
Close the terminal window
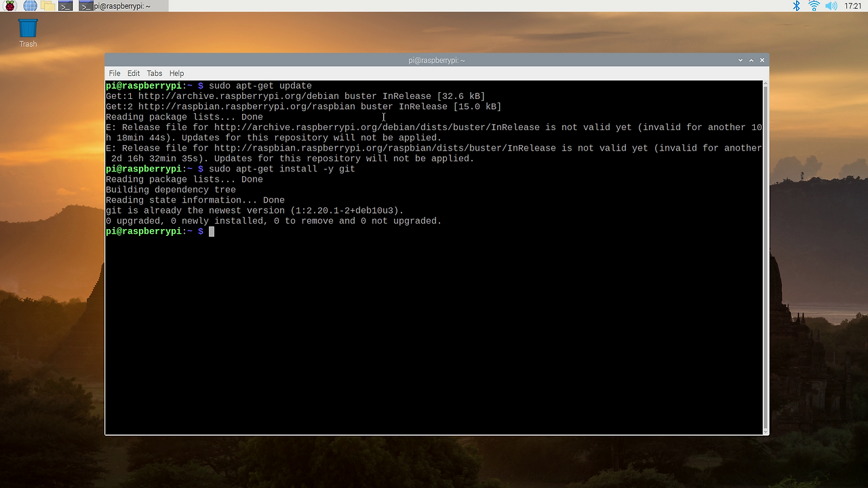[762, 60]
